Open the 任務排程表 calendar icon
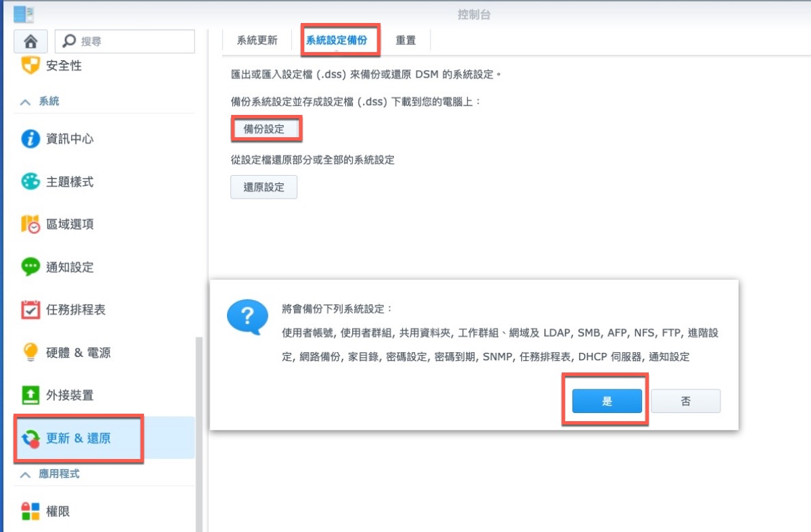811x532 pixels. [x=30, y=310]
